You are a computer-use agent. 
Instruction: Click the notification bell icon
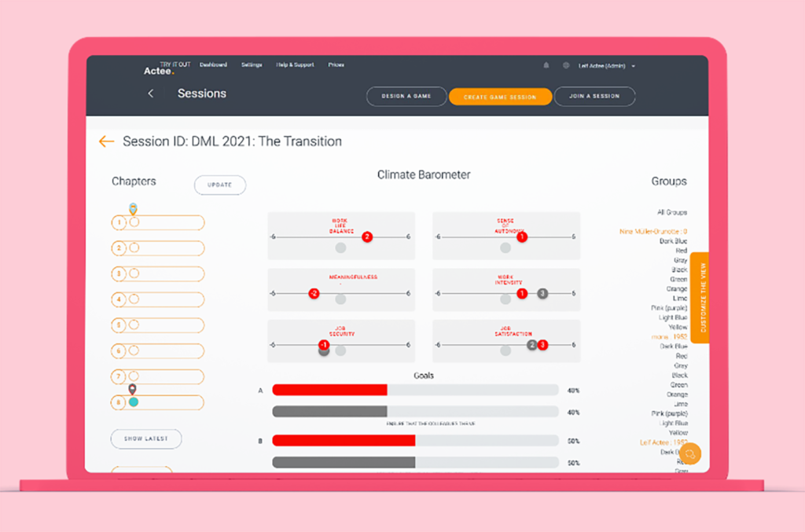click(546, 65)
